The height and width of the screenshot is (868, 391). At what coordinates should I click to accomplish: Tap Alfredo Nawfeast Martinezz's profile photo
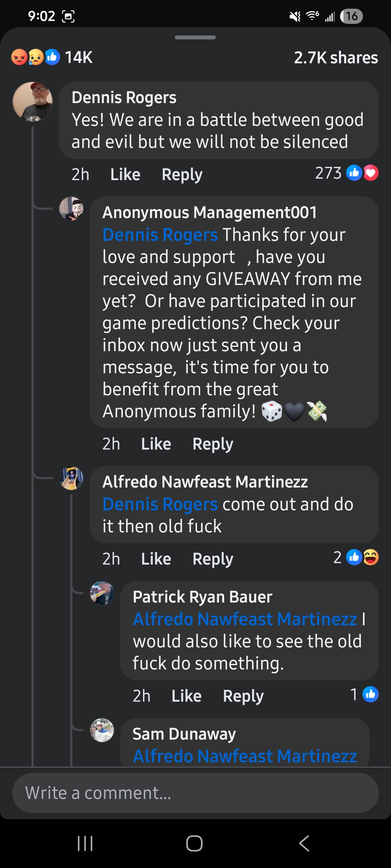tap(71, 478)
